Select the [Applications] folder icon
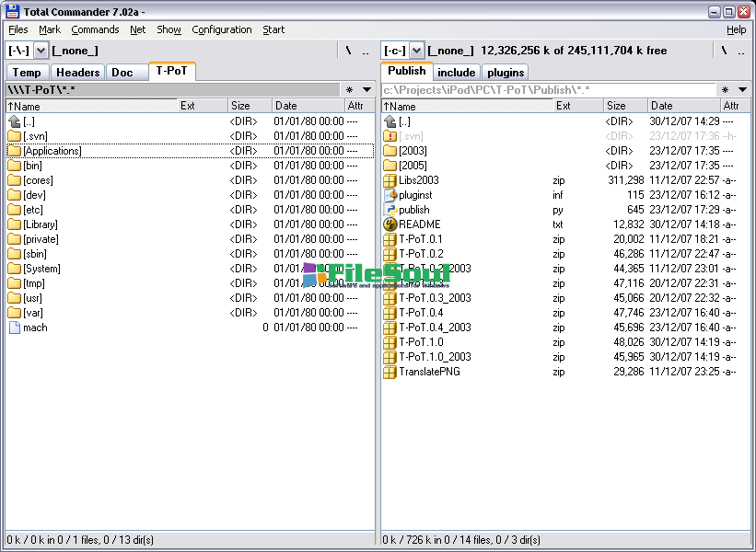Screen dimensions: 756x552 pos(14,151)
